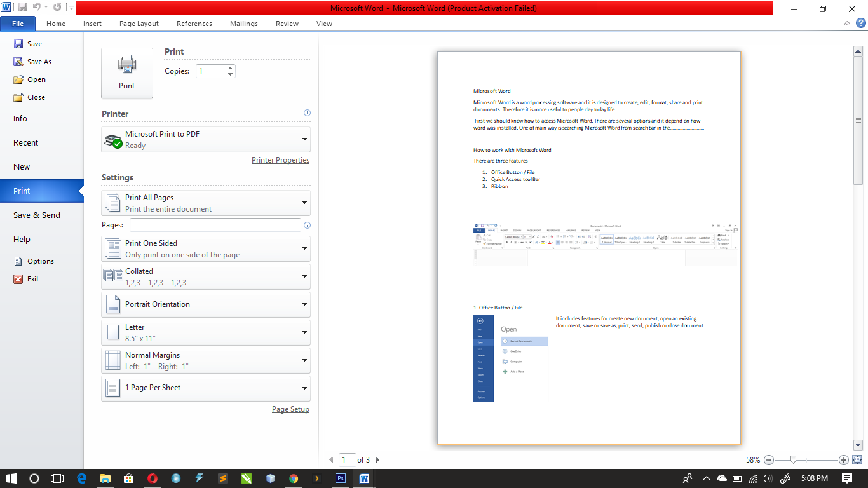Screen dimensions: 868x488
Task: Select the Mailings ribbon tab
Action: [243, 24]
